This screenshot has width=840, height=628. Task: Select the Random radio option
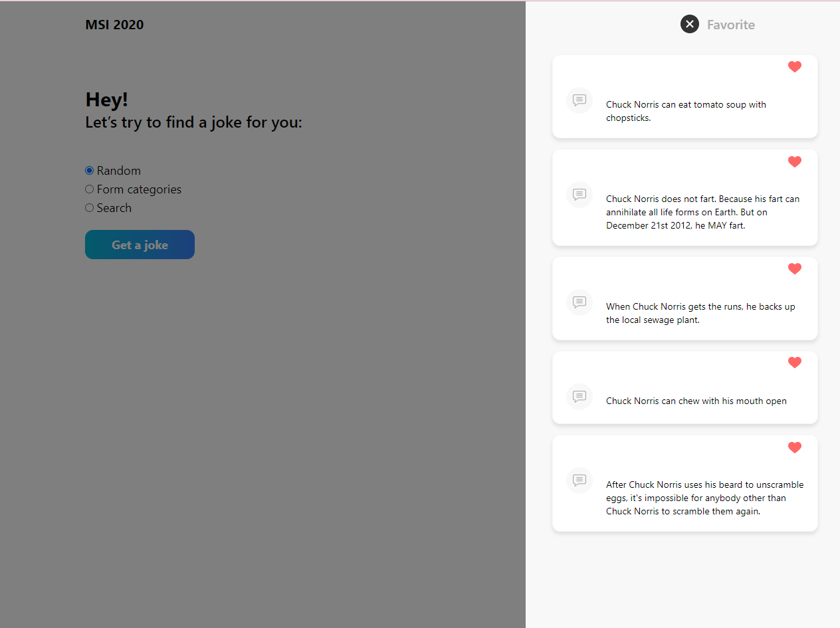[90, 171]
